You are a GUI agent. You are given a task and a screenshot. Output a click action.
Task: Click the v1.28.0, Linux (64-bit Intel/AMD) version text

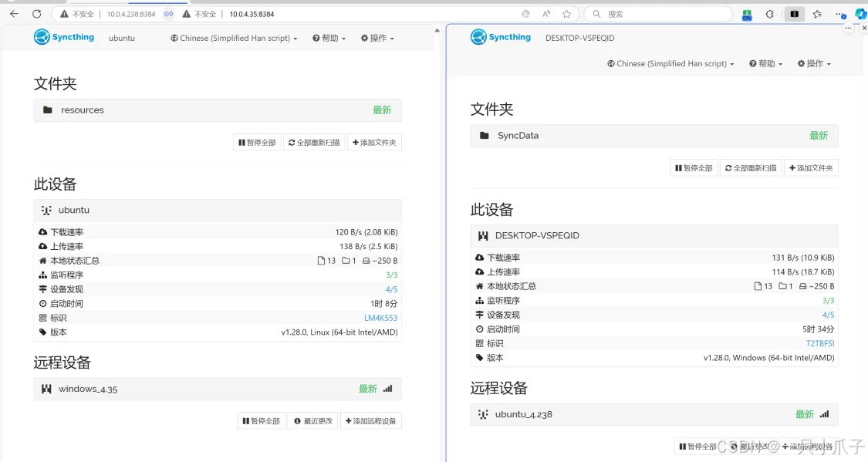(x=339, y=332)
